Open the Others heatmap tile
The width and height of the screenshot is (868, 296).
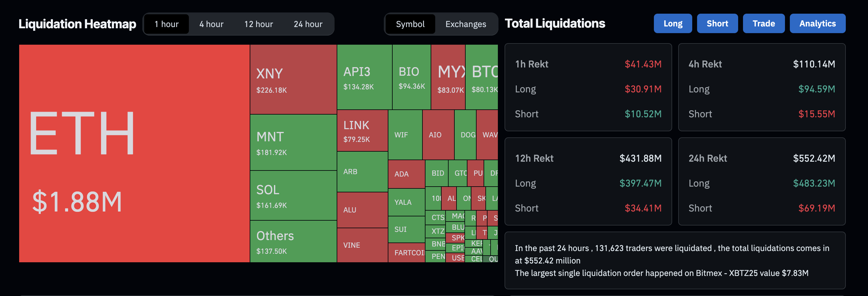(293, 241)
